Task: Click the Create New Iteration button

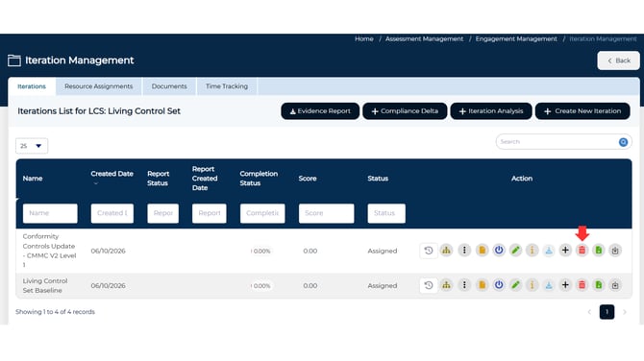Action: point(582,111)
